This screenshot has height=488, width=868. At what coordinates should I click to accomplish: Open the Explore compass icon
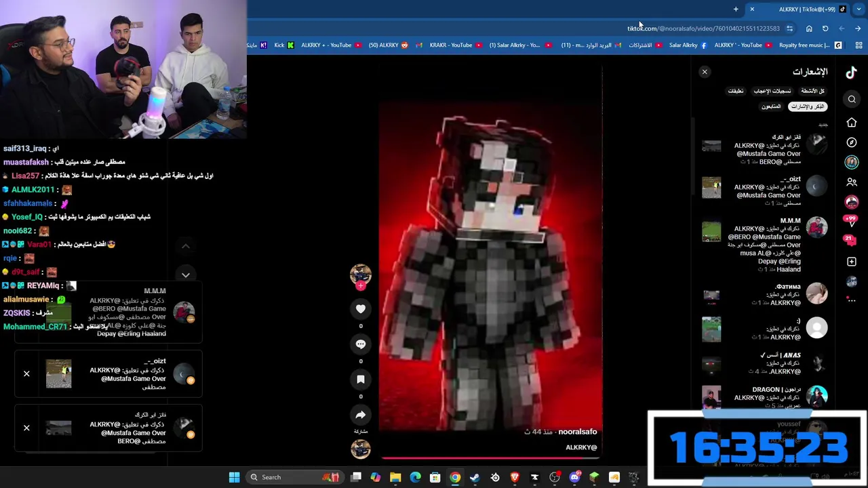click(x=852, y=142)
